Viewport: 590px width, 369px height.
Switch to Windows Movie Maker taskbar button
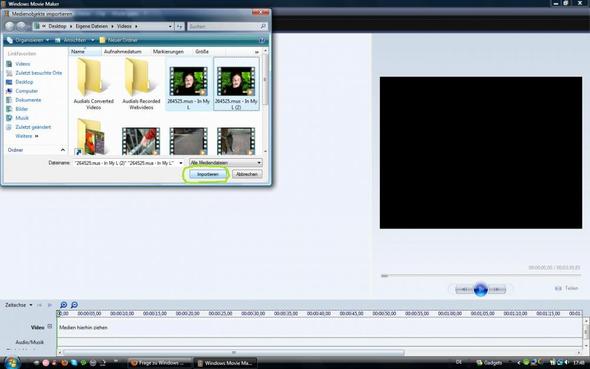click(x=226, y=363)
